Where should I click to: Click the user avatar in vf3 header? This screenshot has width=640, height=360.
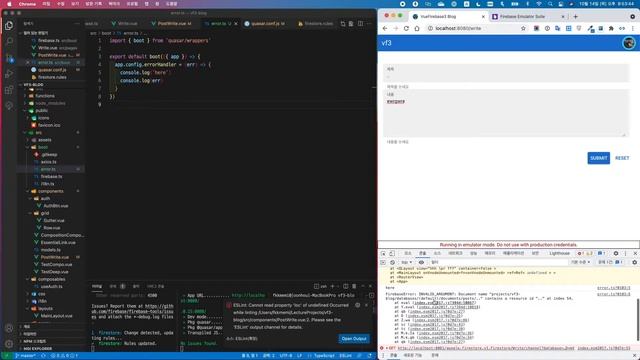tap(629, 43)
